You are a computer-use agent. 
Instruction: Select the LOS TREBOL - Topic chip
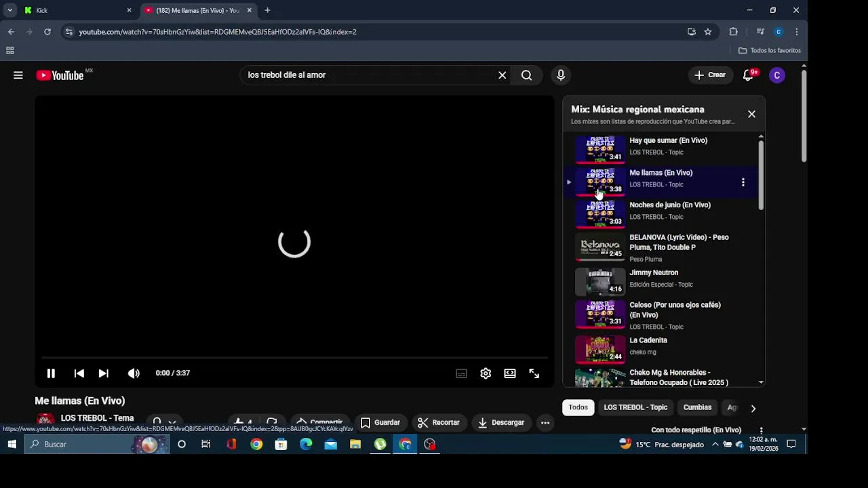(635, 407)
